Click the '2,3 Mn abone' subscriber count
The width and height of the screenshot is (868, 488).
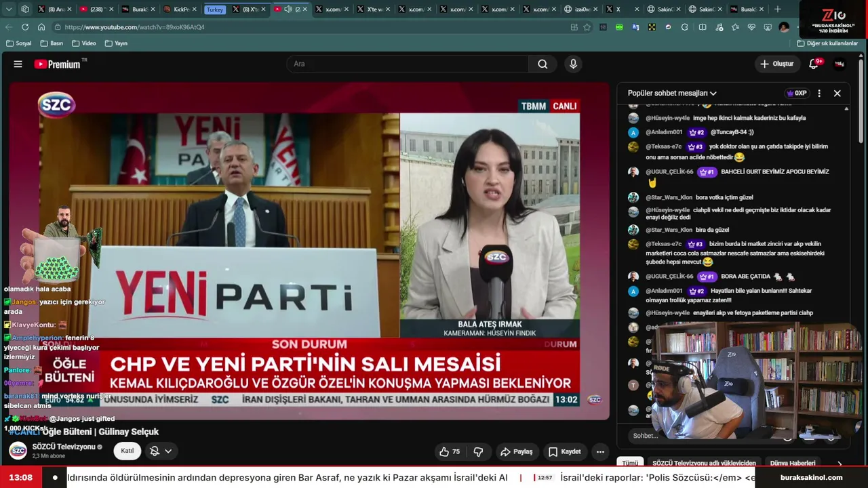(x=48, y=456)
